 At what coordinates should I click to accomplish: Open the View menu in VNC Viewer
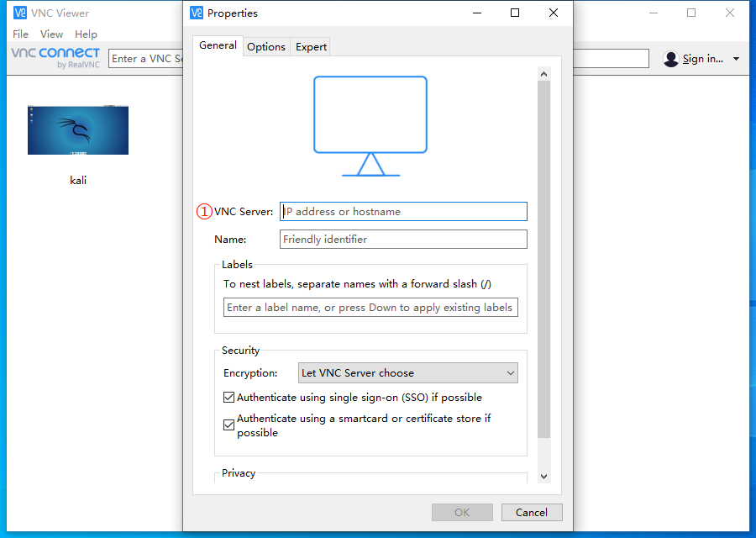click(x=51, y=34)
